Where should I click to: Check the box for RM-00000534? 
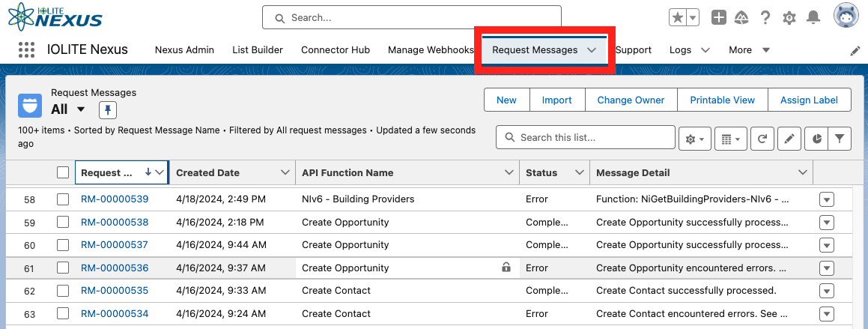[63, 313]
